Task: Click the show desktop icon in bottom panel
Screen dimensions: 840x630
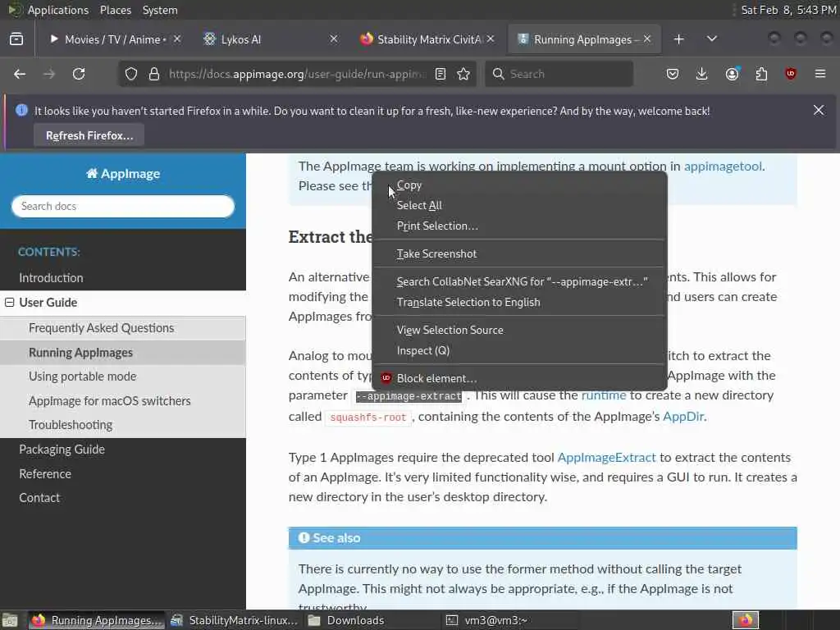Action: coord(10,620)
